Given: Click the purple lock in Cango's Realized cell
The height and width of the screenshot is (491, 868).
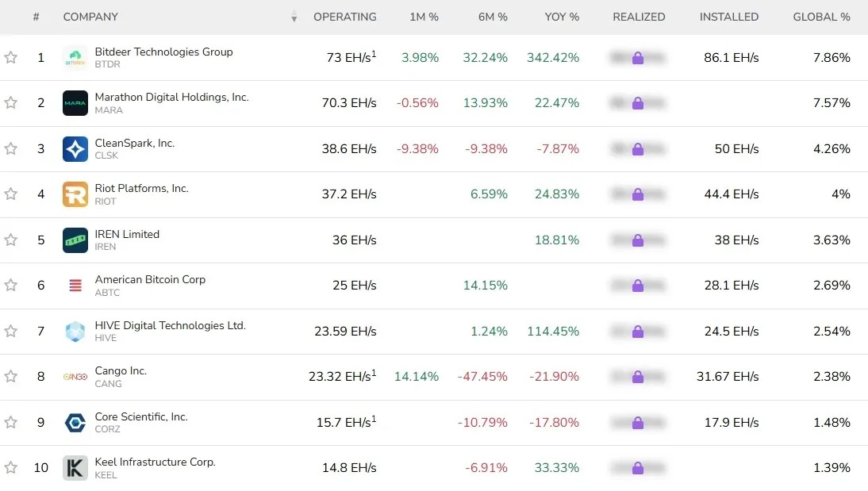Looking at the screenshot, I should pyautogui.click(x=638, y=377).
